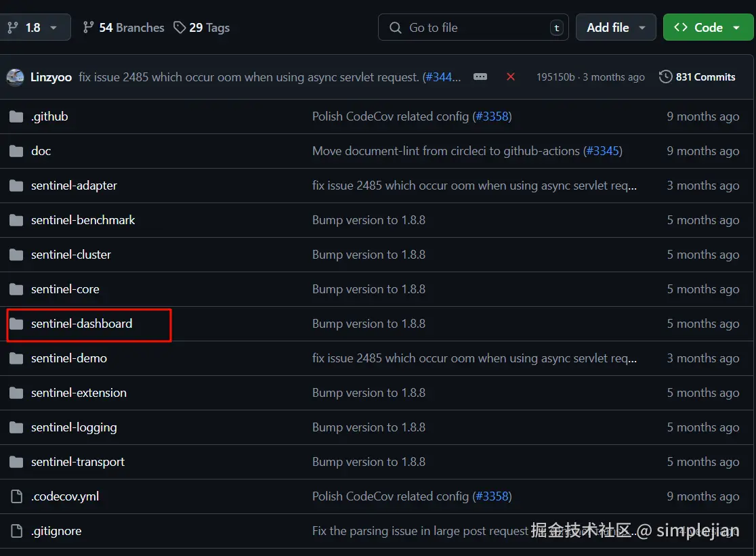Open commit hash 195150b
Viewport: 756px width, 556px height.
pyautogui.click(x=555, y=77)
